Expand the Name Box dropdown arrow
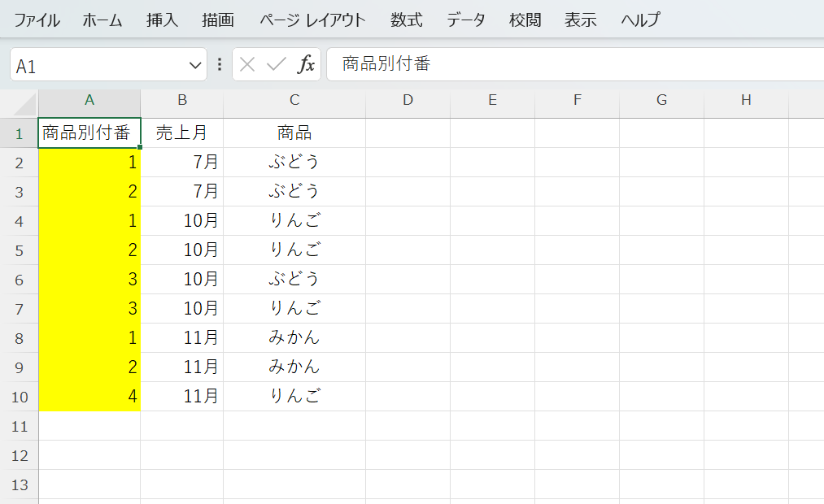824x504 pixels. (x=195, y=65)
